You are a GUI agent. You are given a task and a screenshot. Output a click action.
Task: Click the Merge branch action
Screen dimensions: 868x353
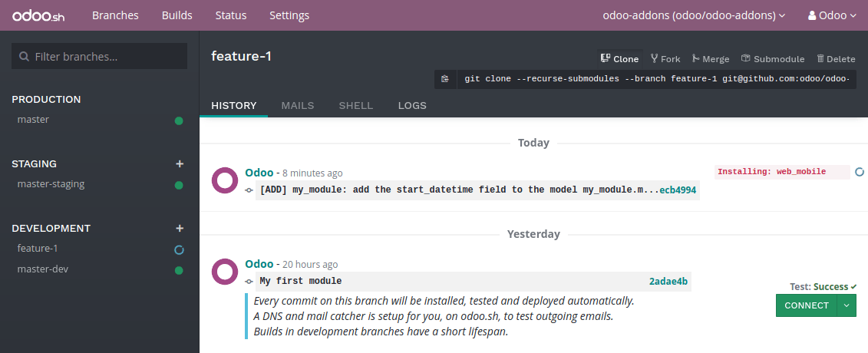711,58
